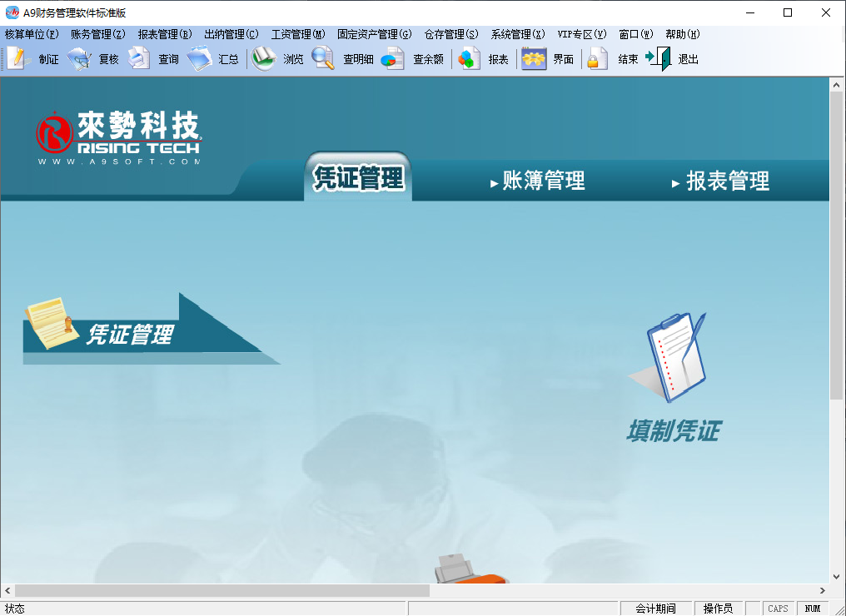Open the 帮助(H) menu
The height and width of the screenshot is (616, 846).
pos(683,34)
